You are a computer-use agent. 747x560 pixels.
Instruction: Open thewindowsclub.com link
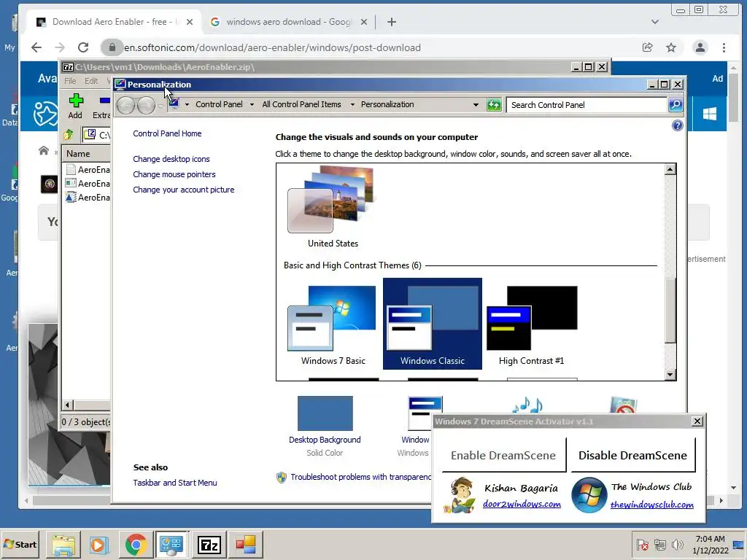[651, 505]
